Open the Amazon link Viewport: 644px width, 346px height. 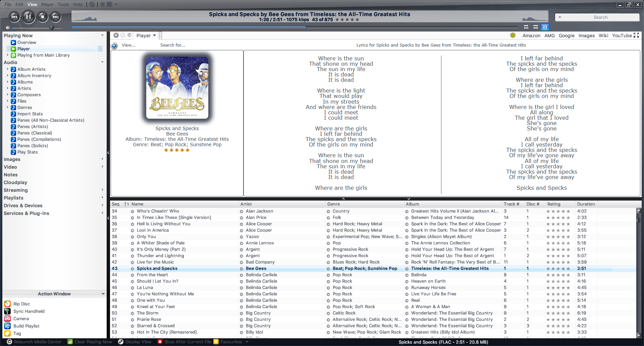[x=531, y=36]
